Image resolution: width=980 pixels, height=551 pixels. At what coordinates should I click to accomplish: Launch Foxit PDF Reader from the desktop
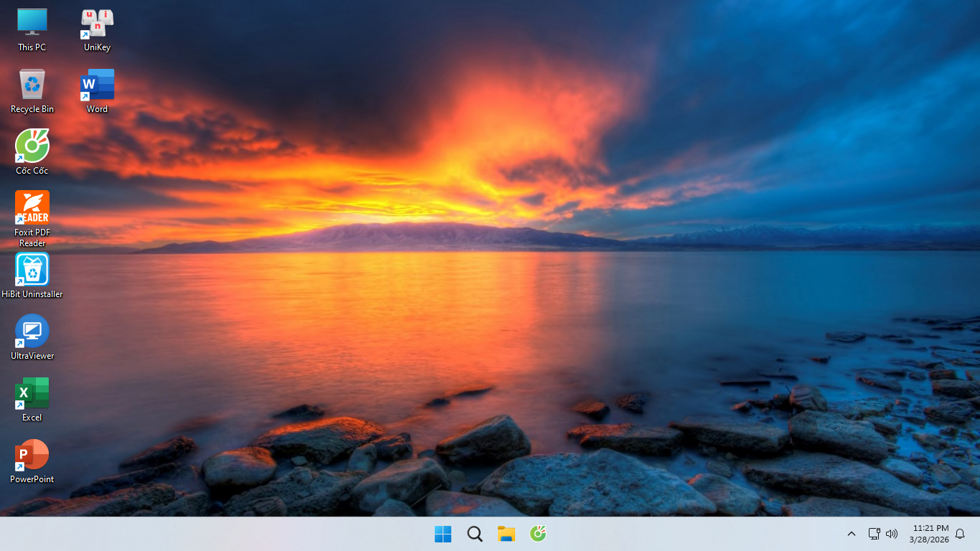pyautogui.click(x=32, y=208)
